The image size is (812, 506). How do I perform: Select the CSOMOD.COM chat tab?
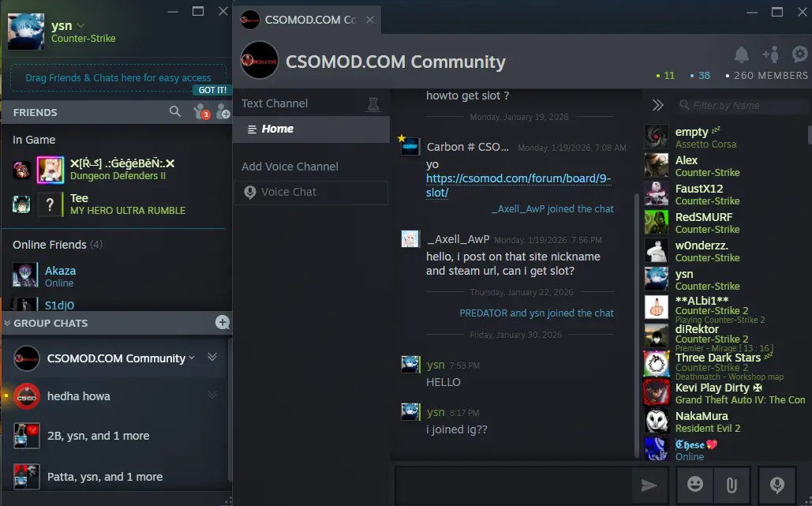tap(306, 20)
